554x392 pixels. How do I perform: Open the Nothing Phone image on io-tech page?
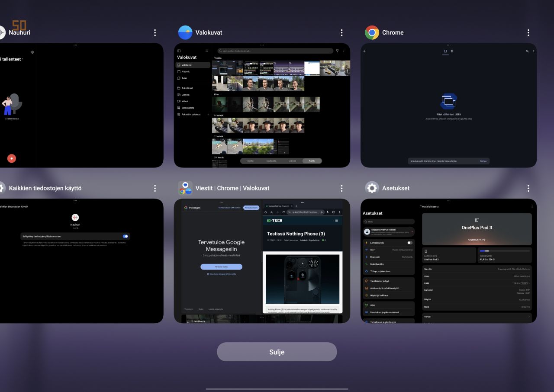point(303,279)
